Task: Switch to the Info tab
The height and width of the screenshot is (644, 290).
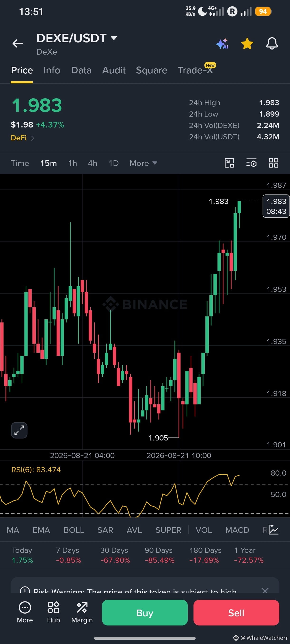Action: (x=52, y=70)
